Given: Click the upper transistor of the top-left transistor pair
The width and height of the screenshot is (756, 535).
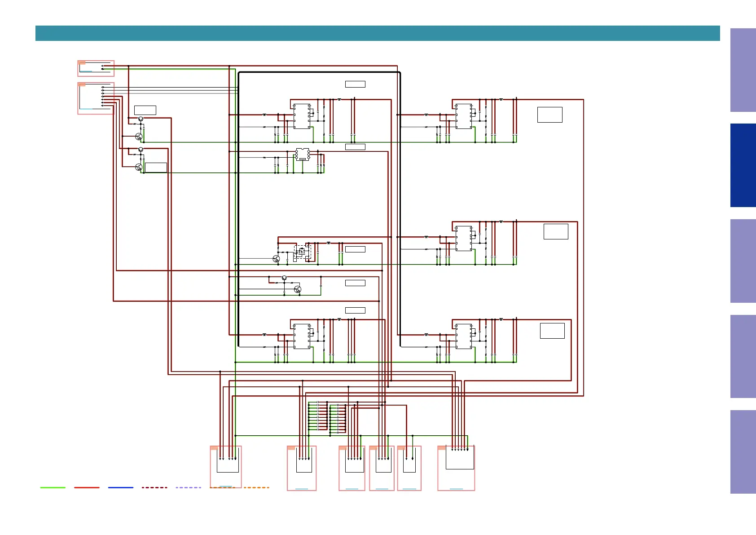Looking at the screenshot, I should pyautogui.click(x=141, y=119).
